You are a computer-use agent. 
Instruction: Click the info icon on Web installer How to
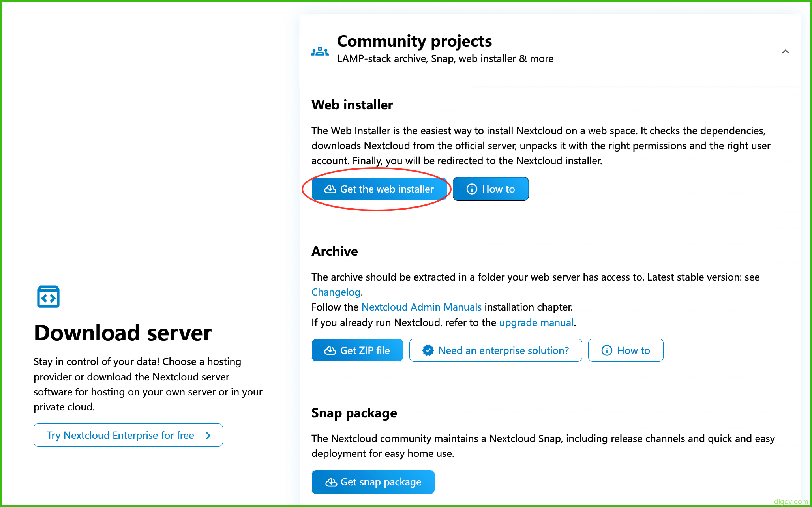472,189
